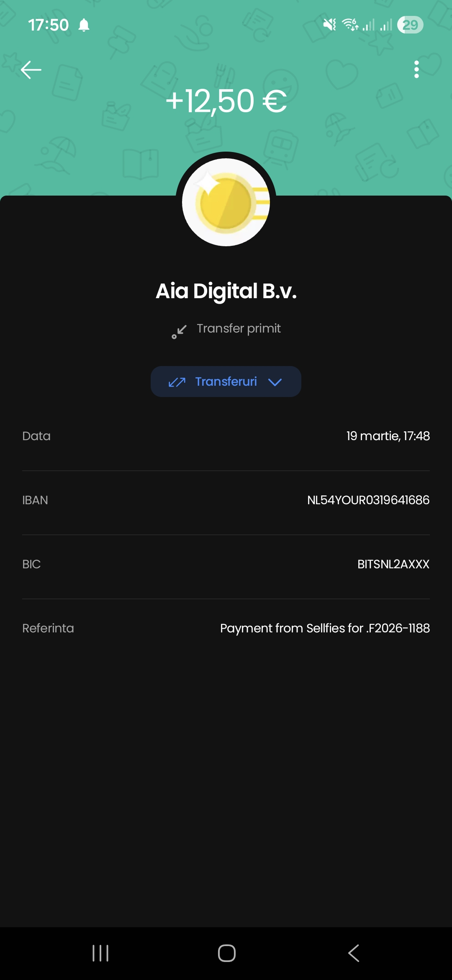Tap the Aia Digital B.v. name
The height and width of the screenshot is (980, 452).
click(x=226, y=291)
